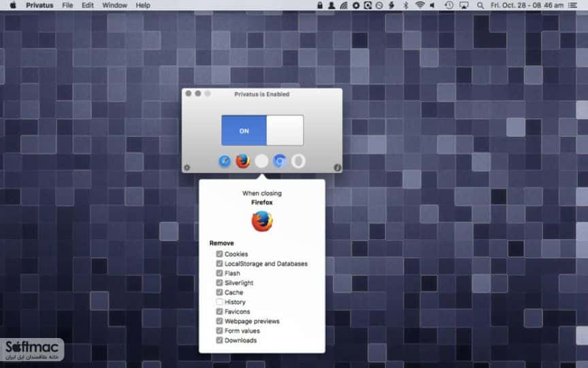Image resolution: width=588 pixels, height=368 pixels.
Task: Minimize the Privatus window
Action: (198, 93)
